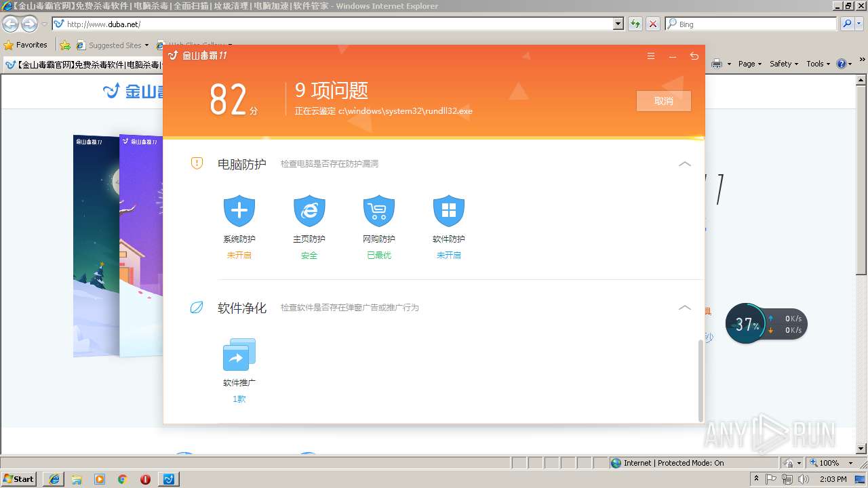This screenshot has height=488, width=868.
Task: Click Internet Protected Mode status text
Action: pos(673,463)
